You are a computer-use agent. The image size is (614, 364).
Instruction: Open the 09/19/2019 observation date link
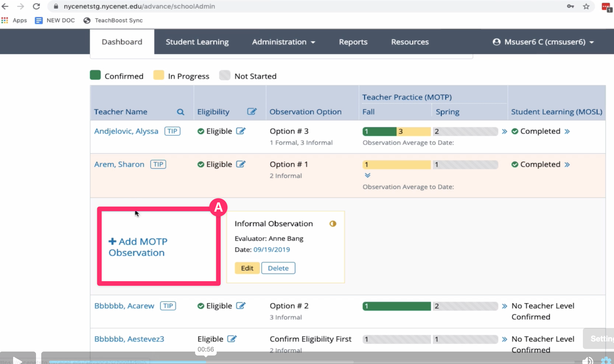(x=272, y=249)
